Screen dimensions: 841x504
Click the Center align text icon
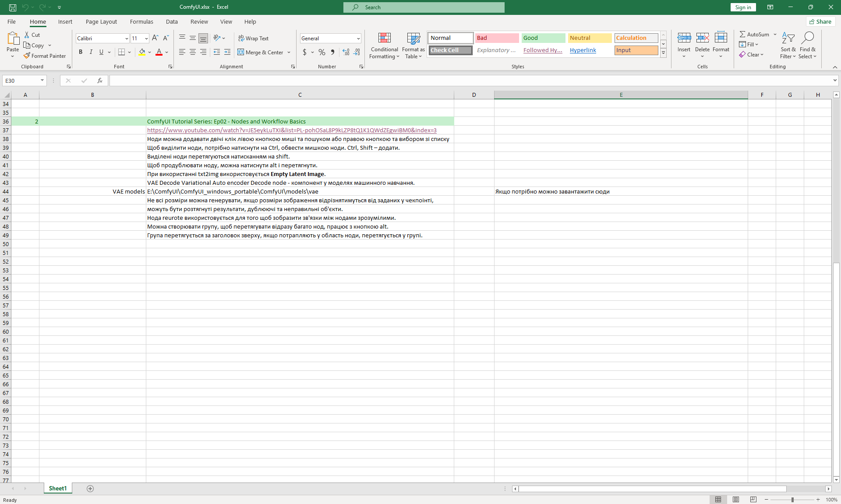click(193, 52)
